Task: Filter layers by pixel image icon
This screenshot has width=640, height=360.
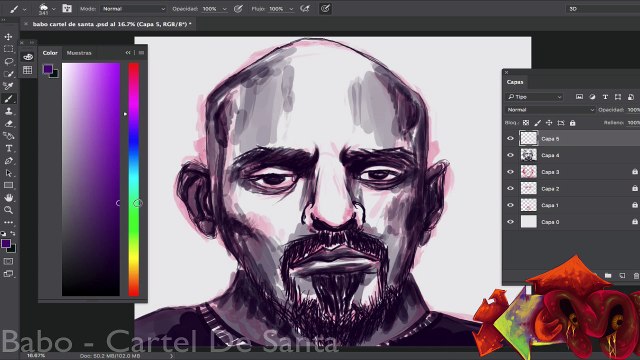Action: pos(579,97)
